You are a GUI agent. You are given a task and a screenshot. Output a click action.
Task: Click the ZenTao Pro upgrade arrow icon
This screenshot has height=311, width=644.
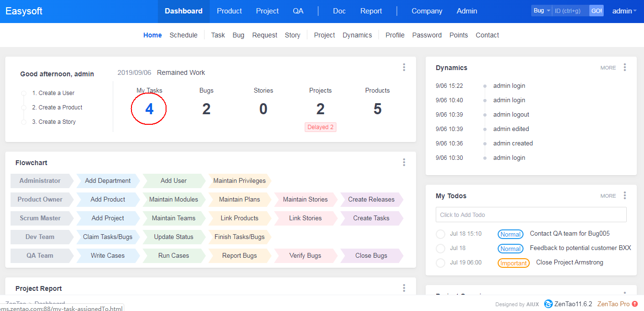635,304
